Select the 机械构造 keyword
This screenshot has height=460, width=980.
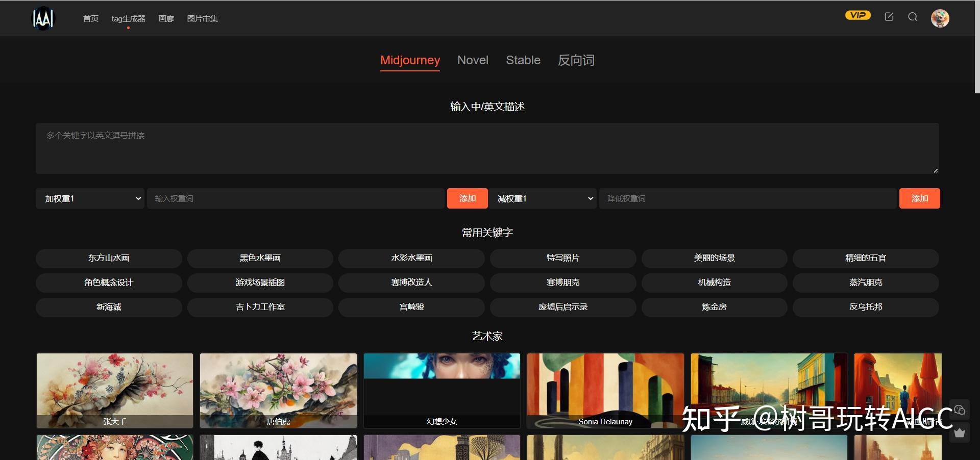click(x=715, y=283)
